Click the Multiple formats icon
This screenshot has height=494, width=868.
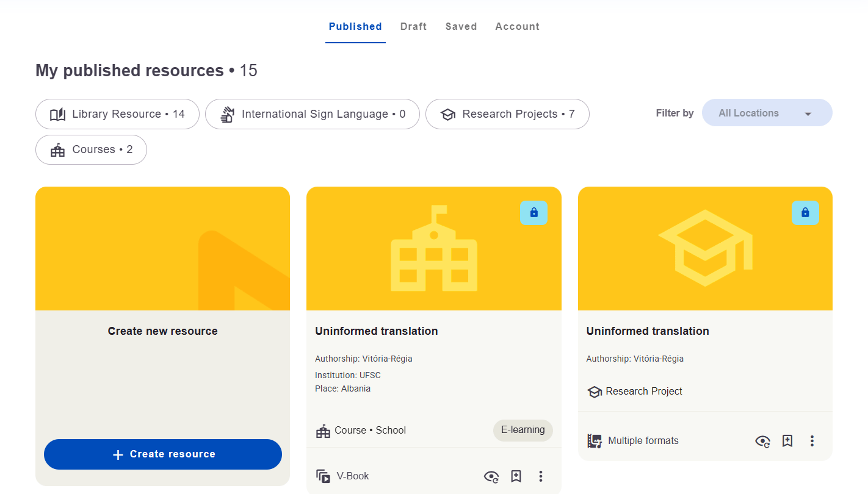click(x=595, y=441)
